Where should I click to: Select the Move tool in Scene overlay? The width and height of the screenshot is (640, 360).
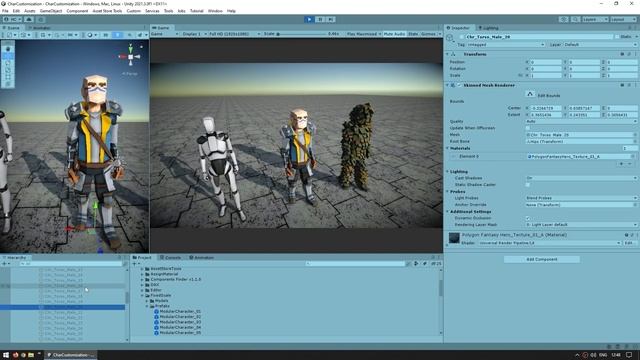coord(8,56)
